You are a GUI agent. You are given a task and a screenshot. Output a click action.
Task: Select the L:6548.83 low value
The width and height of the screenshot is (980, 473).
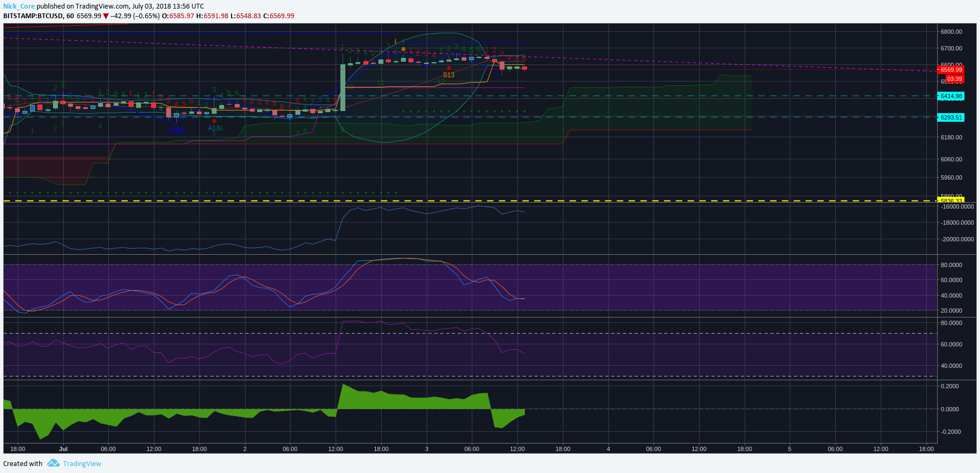pos(246,16)
